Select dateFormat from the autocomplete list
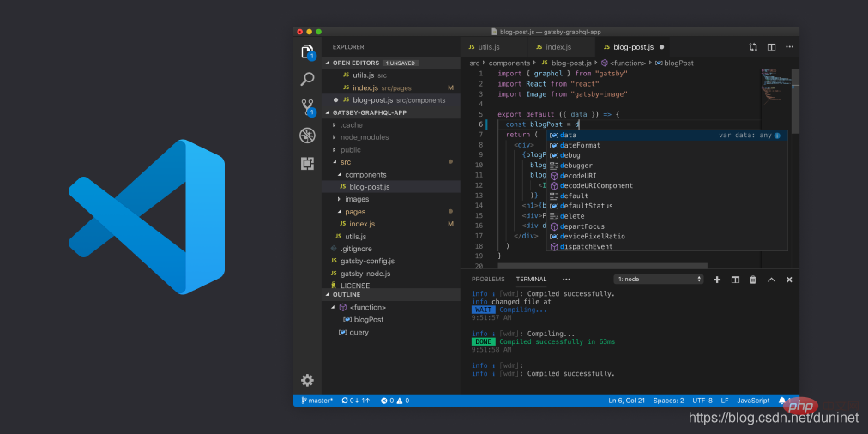Screen dimensions: 868x434 (x=580, y=146)
